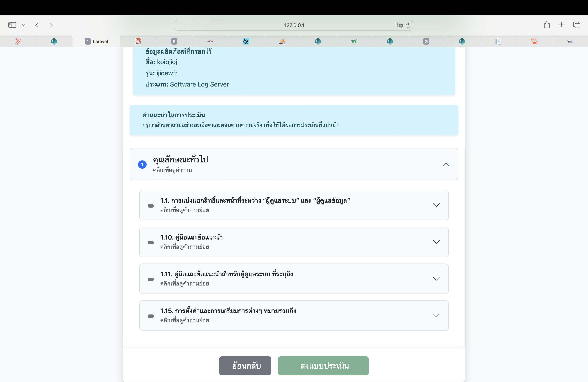Image resolution: width=588 pixels, height=382 pixels.
Task: Open a new tab with plus icon
Action: [561, 25]
